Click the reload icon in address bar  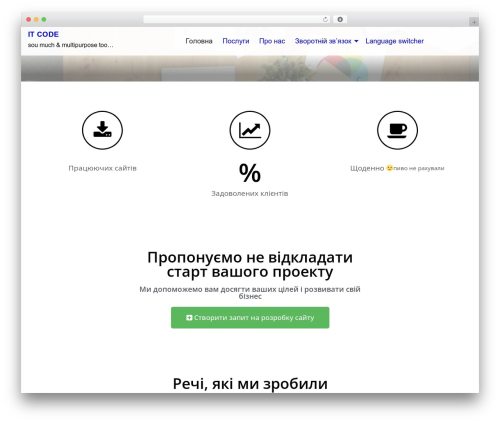click(325, 20)
